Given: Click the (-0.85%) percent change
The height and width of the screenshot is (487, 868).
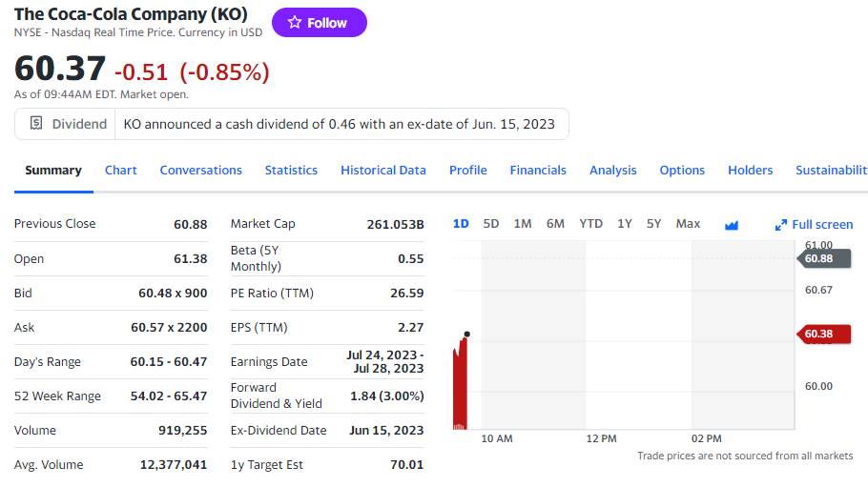Looking at the screenshot, I should (x=224, y=72).
